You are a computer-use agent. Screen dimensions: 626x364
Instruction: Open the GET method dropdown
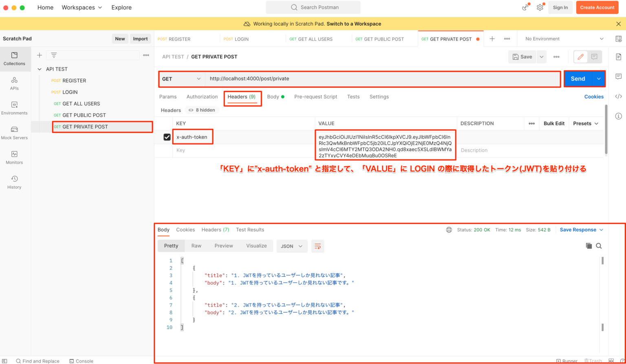[x=181, y=79]
